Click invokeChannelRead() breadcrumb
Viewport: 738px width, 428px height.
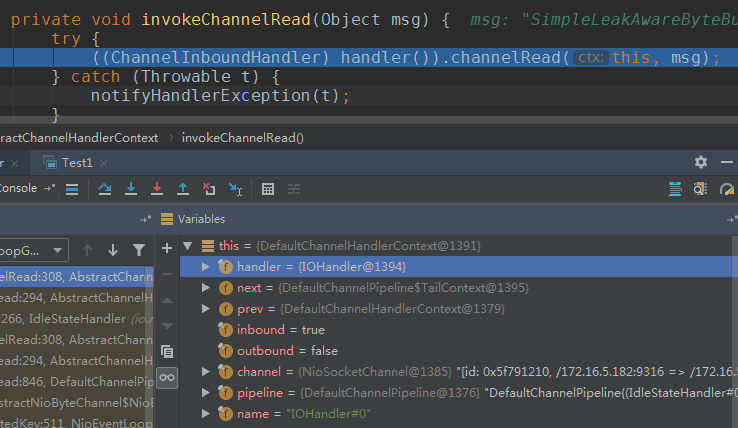pyautogui.click(x=243, y=138)
